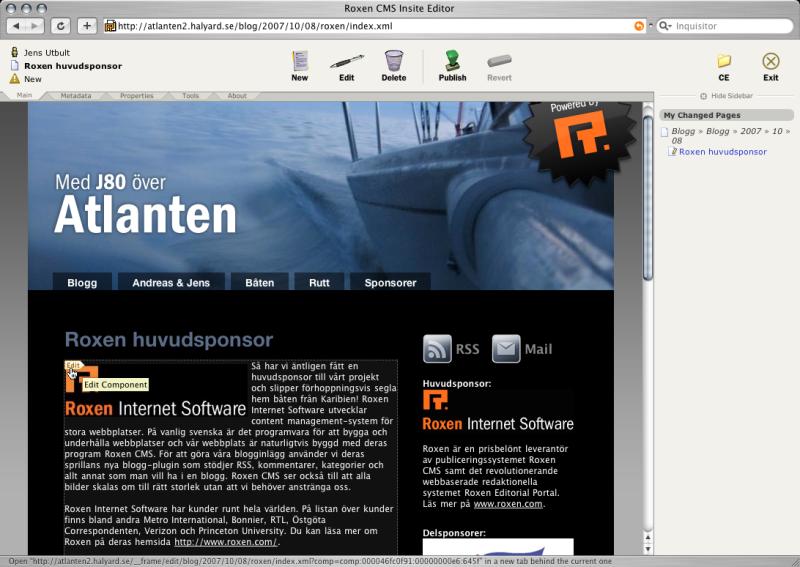
Task: Click the New page toolbar icon
Action: tap(299, 61)
